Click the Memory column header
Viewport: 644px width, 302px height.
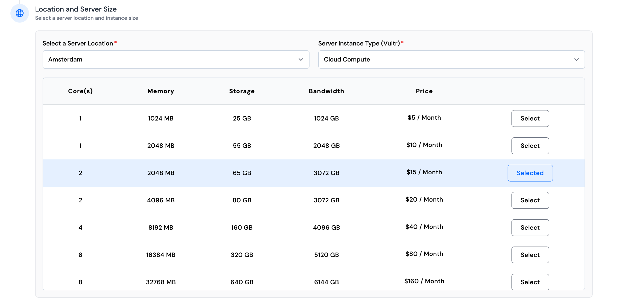[161, 91]
